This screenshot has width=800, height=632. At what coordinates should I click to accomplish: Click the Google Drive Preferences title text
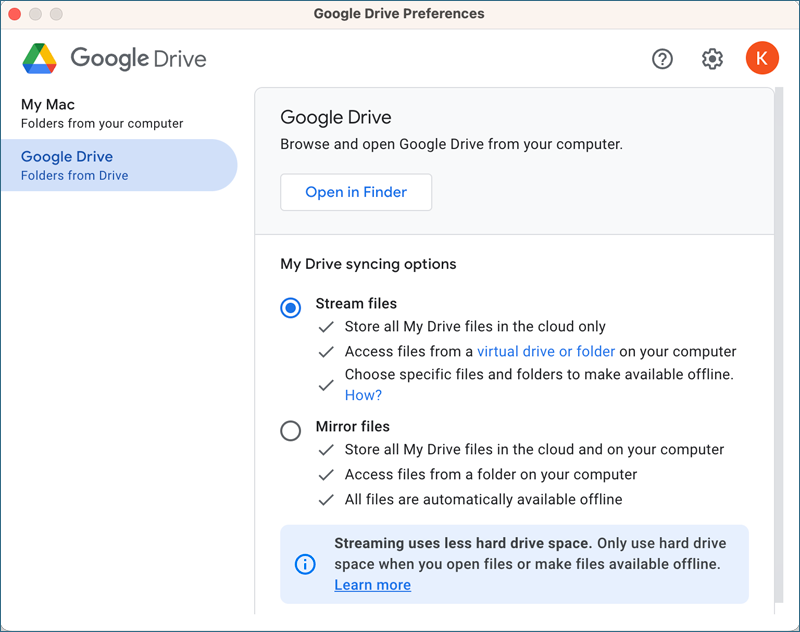point(399,14)
